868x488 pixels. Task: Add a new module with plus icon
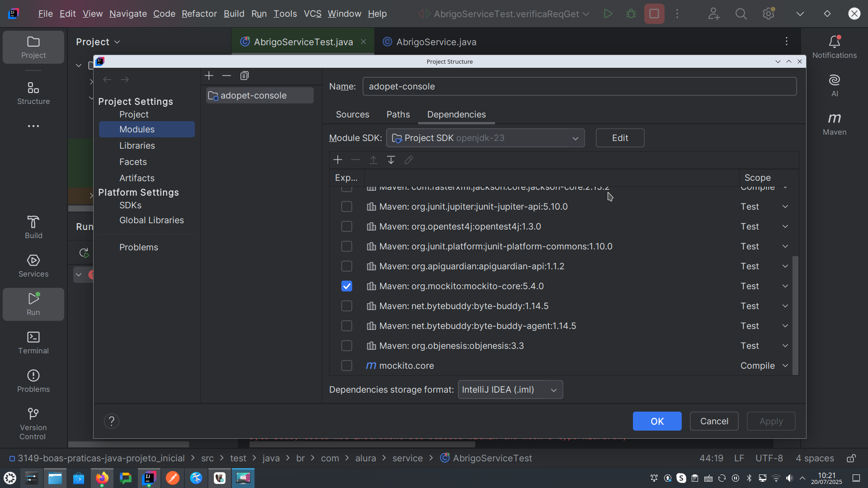tap(209, 75)
